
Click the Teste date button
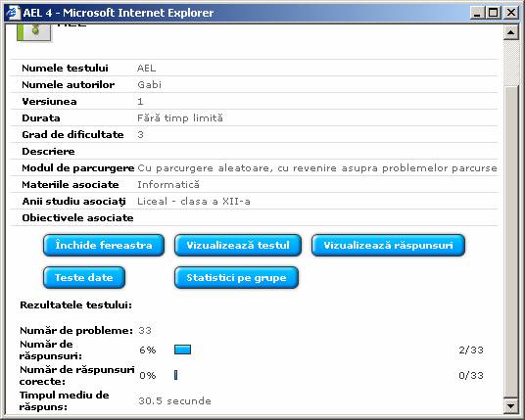coord(84,277)
